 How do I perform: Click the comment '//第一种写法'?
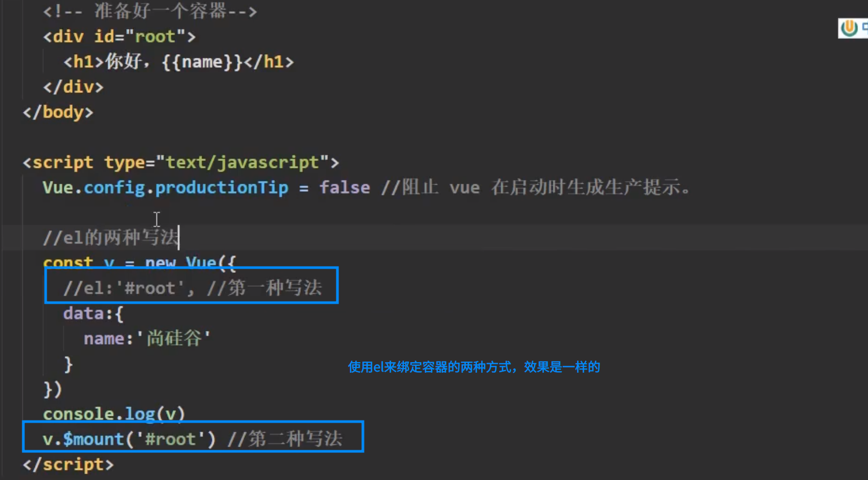pos(264,288)
